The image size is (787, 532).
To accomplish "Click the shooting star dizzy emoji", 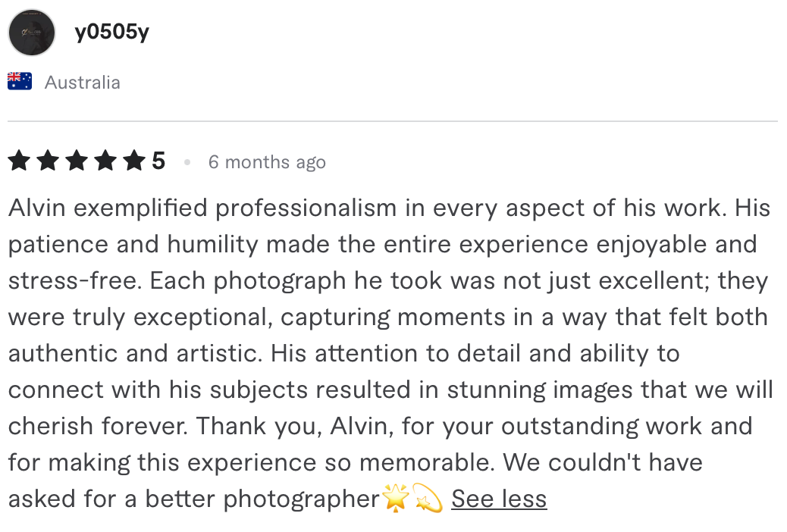I will point(428,498).
